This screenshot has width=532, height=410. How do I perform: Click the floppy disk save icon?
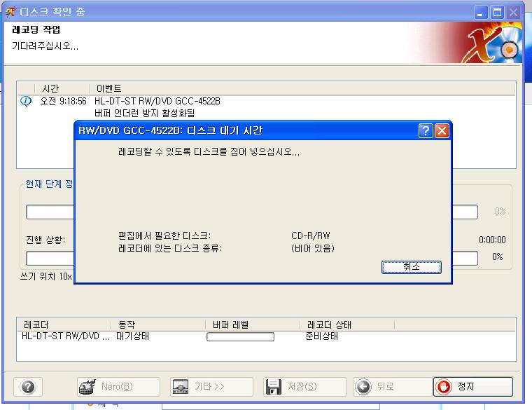pos(274,387)
